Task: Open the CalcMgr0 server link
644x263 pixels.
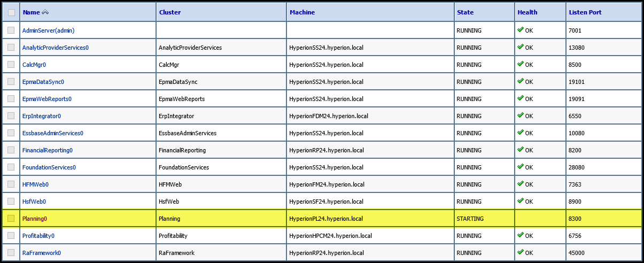Action: (x=34, y=65)
